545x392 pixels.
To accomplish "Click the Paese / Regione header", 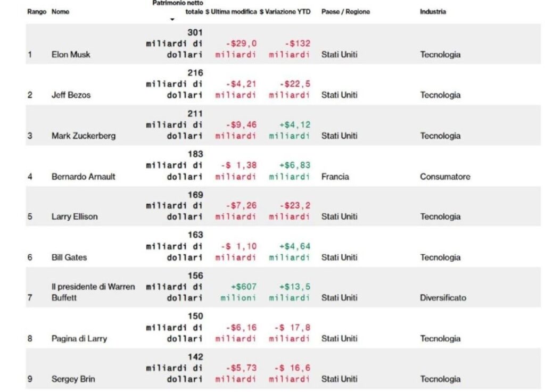I will (345, 12).
